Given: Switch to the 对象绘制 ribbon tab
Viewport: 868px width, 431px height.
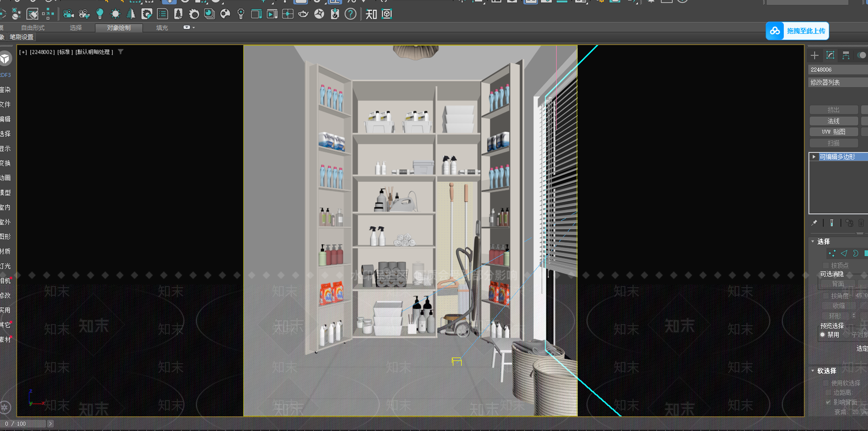Looking at the screenshot, I should [x=119, y=28].
